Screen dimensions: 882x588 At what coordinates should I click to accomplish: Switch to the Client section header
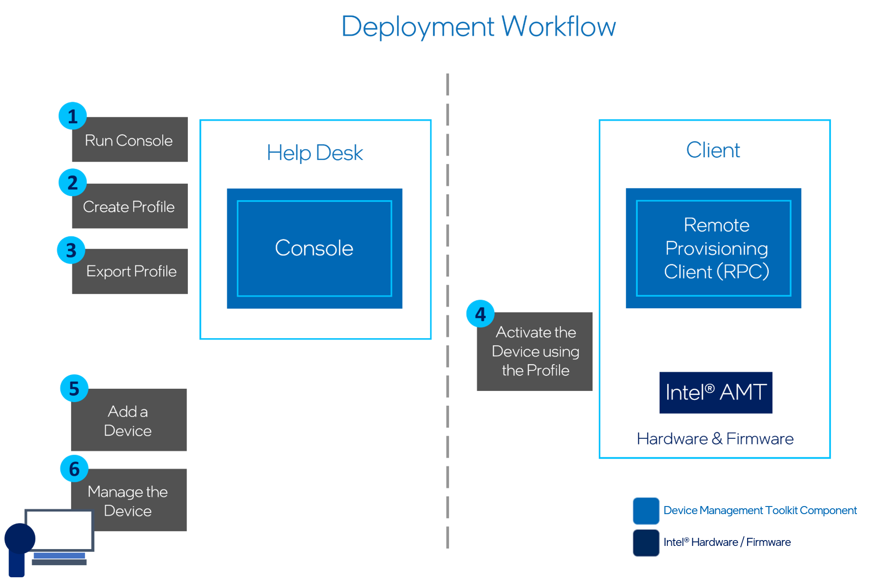pos(713,150)
